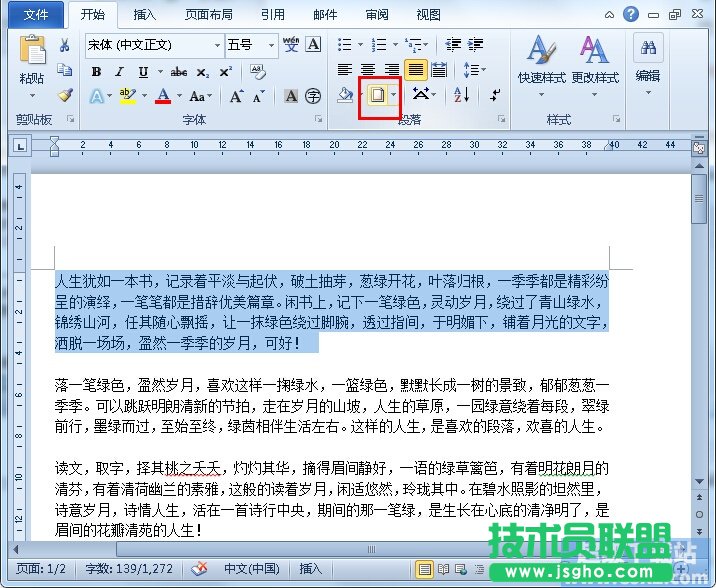Open the font color dropdown arrow
The image size is (716, 588).
tap(180, 97)
